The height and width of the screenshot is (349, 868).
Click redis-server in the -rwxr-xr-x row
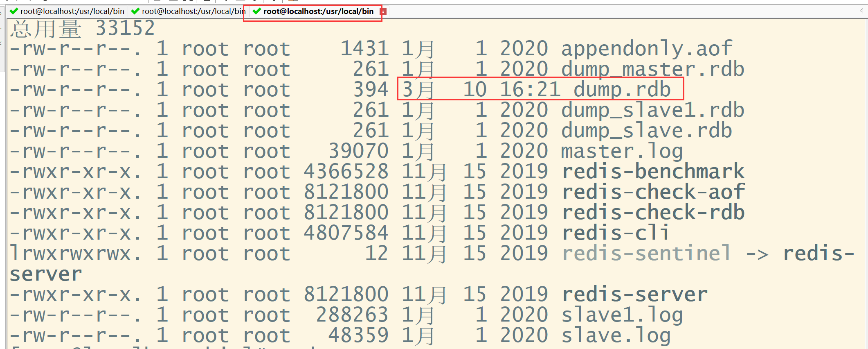635,295
